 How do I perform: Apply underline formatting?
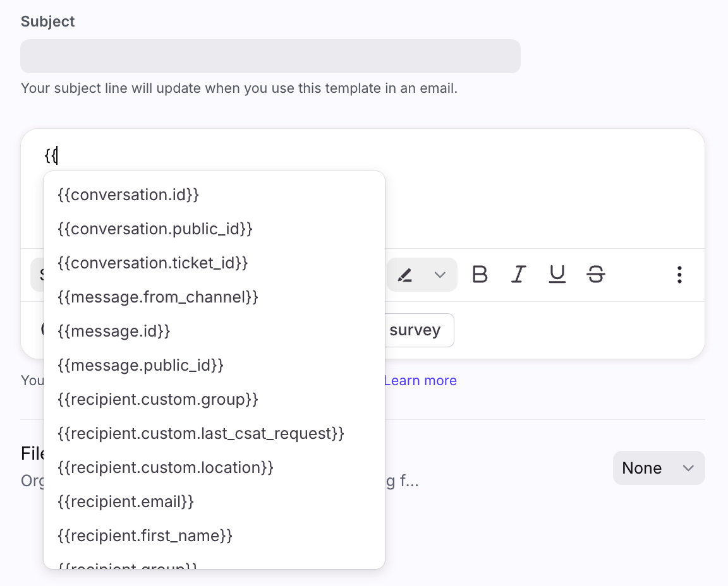[x=557, y=275]
